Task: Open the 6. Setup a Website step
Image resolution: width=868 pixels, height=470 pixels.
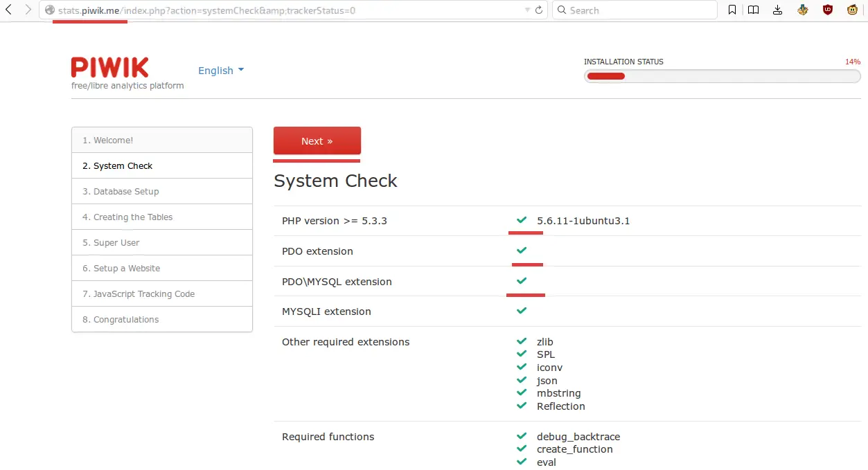Action: (162, 268)
